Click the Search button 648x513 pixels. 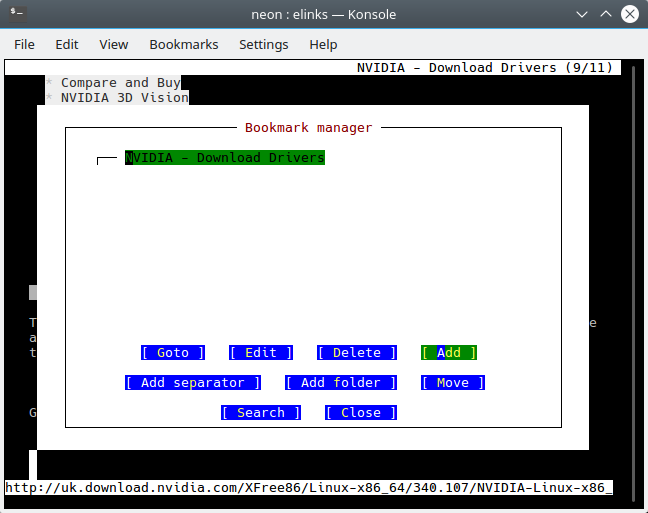point(261,413)
